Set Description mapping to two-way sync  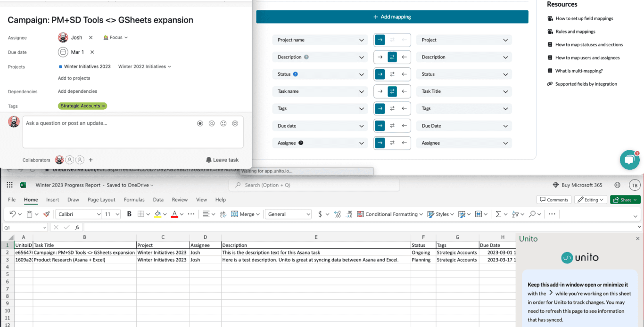pos(392,57)
